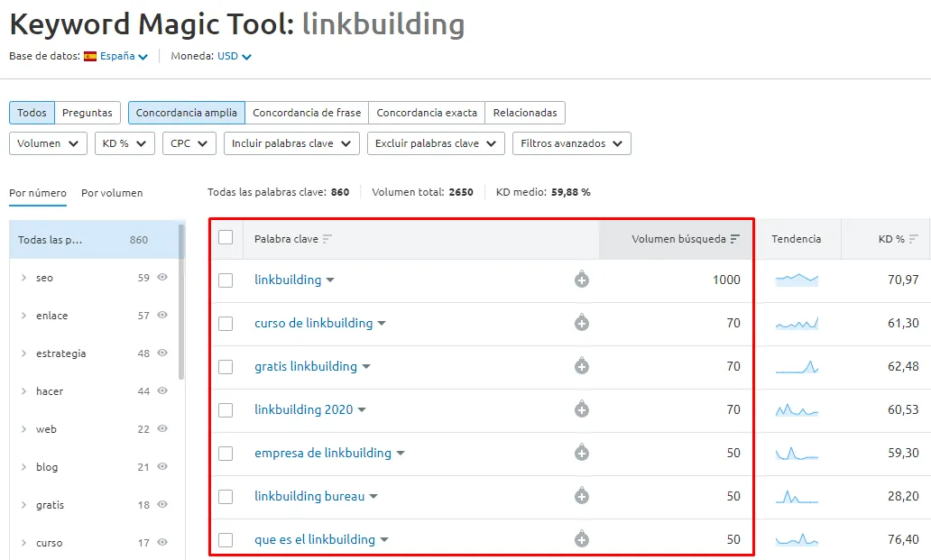Add "empresa de linkbuilding" via plus icon
This screenshot has width=931, height=560.
point(582,453)
